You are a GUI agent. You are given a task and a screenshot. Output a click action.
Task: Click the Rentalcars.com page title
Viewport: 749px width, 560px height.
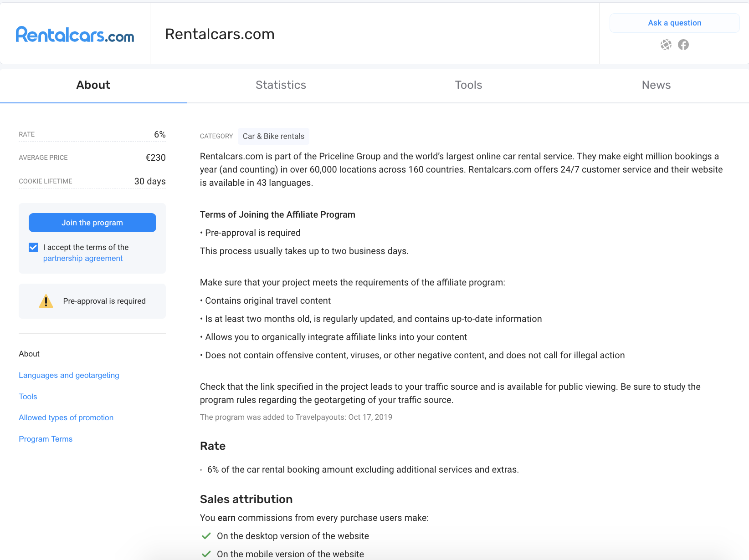pyautogui.click(x=220, y=34)
